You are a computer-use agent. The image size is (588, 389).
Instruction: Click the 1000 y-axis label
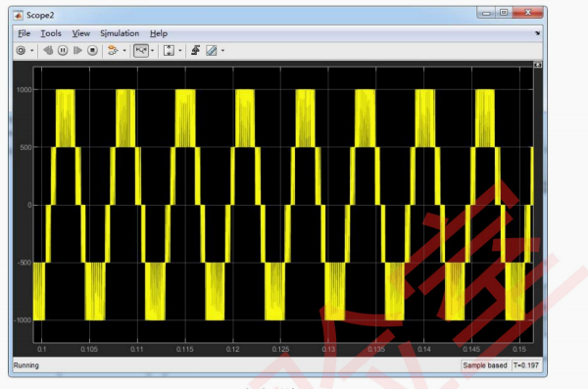pyautogui.click(x=24, y=89)
